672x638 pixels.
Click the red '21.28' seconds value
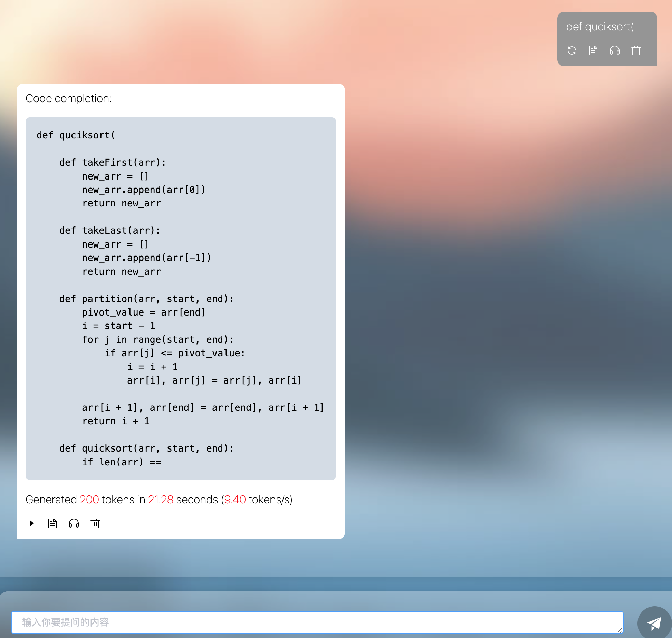coord(161,500)
